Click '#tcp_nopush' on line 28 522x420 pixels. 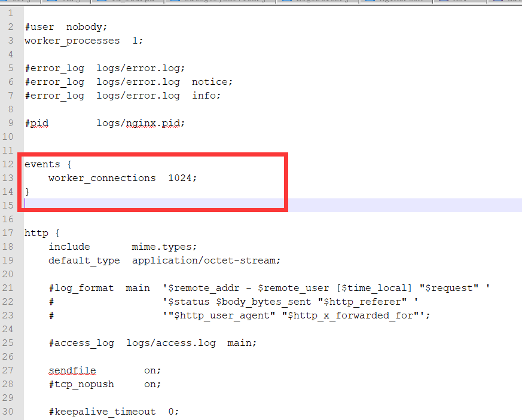(x=81, y=384)
